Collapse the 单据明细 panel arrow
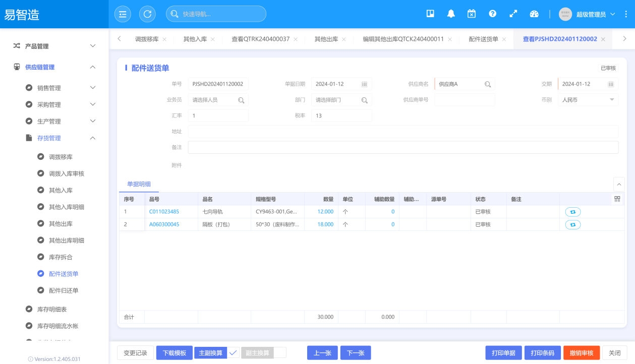The width and height of the screenshot is (635, 364). [x=619, y=184]
